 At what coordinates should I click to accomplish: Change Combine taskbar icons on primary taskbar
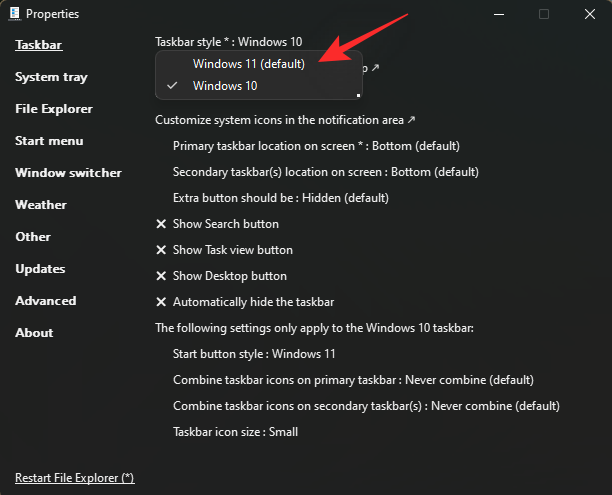(x=353, y=380)
